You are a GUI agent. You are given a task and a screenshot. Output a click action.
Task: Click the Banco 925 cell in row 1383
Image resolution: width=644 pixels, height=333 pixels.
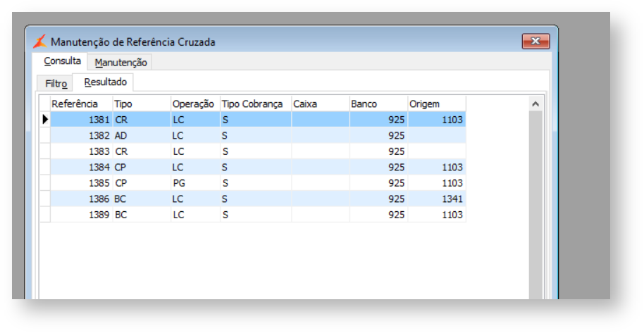tap(378, 151)
